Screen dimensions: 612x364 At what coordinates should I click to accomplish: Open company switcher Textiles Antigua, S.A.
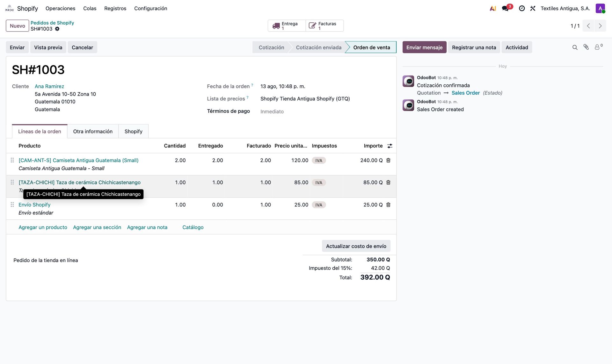[x=565, y=9]
